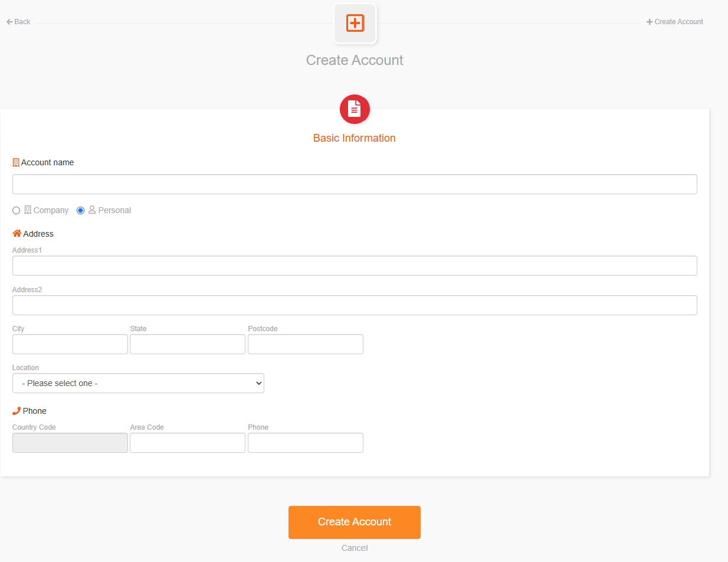Click the house icon next to Address

[17, 234]
